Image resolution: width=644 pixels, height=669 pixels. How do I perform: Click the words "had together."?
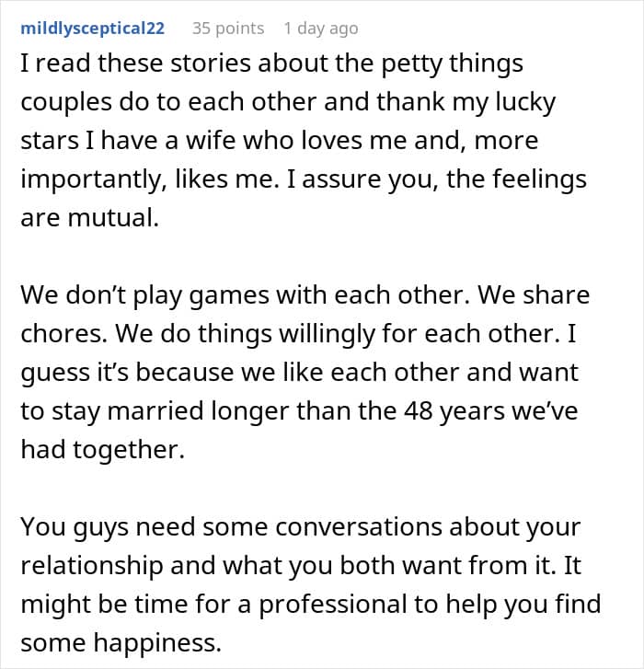pyautogui.click(x=99, y=449)
